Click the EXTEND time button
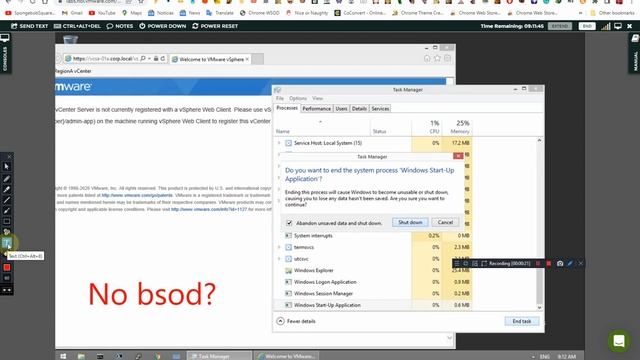Image resolution: width=640 pixels, height=360 pixels. pyautogui.click(x=560, y=26)
